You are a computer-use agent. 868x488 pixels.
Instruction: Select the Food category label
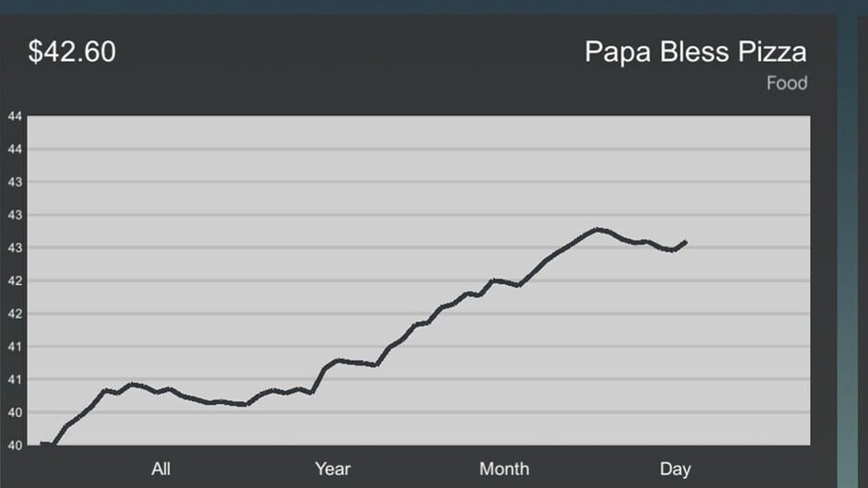pos(787,83)
